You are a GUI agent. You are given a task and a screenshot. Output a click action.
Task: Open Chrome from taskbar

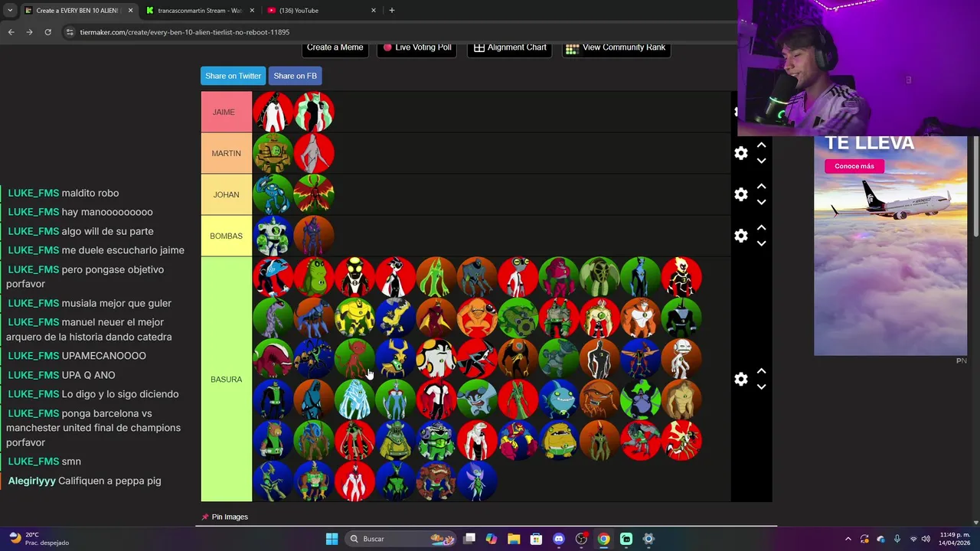(x=603, y=539)
